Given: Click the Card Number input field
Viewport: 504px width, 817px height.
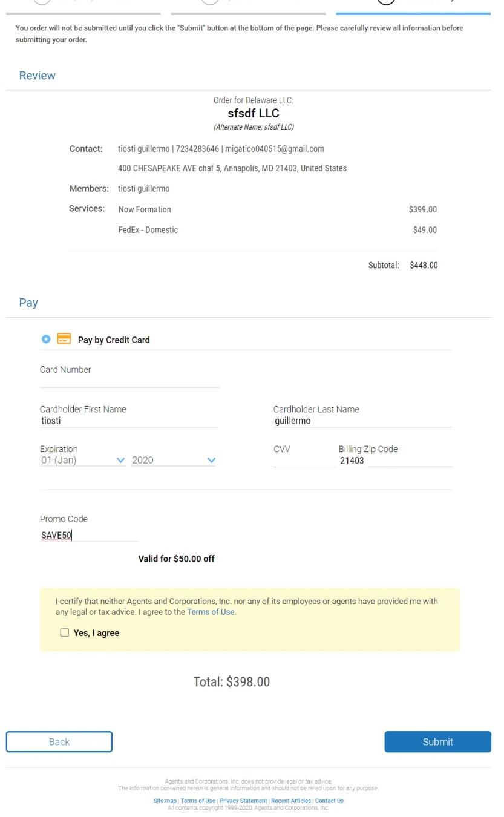Looking at the screenshot, I should pyautogui.click(x=129, y=381).
